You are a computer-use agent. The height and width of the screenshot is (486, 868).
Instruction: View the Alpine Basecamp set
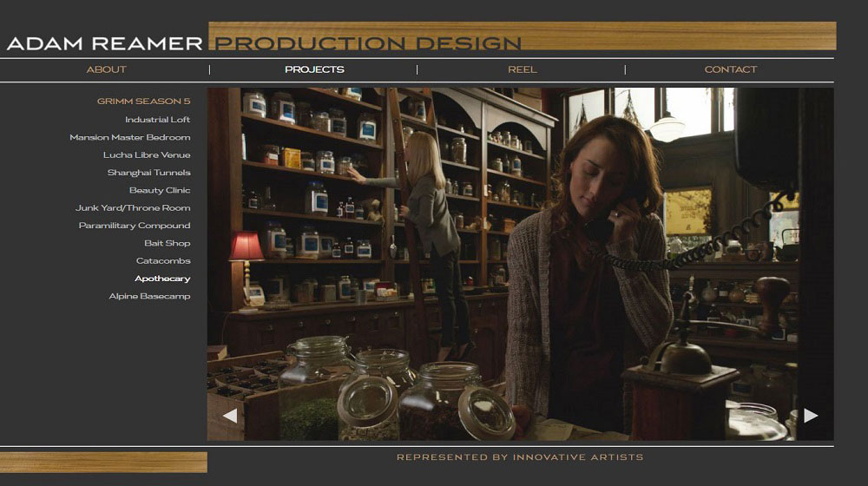pos(149,296)
